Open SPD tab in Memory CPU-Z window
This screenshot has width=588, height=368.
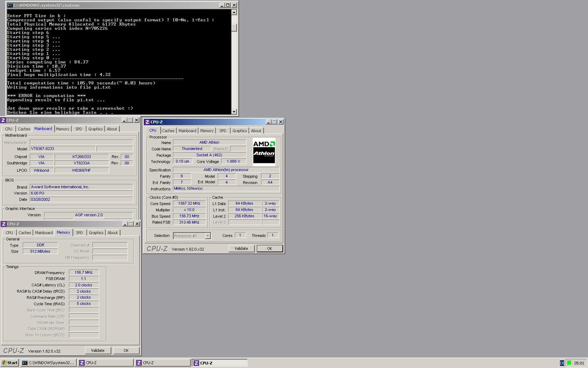79,233
